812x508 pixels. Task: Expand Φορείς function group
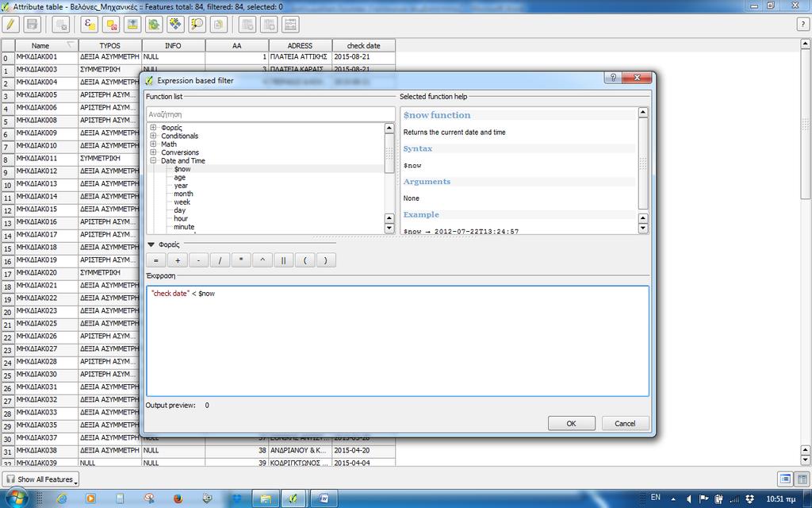(153, 128)
